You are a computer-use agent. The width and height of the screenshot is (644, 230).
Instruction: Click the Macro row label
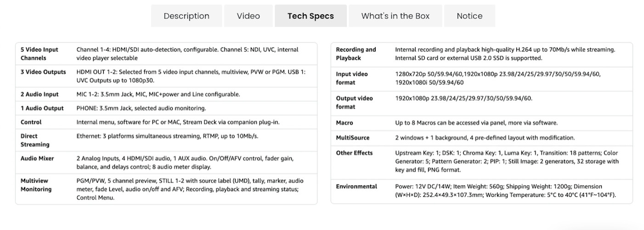345,123
